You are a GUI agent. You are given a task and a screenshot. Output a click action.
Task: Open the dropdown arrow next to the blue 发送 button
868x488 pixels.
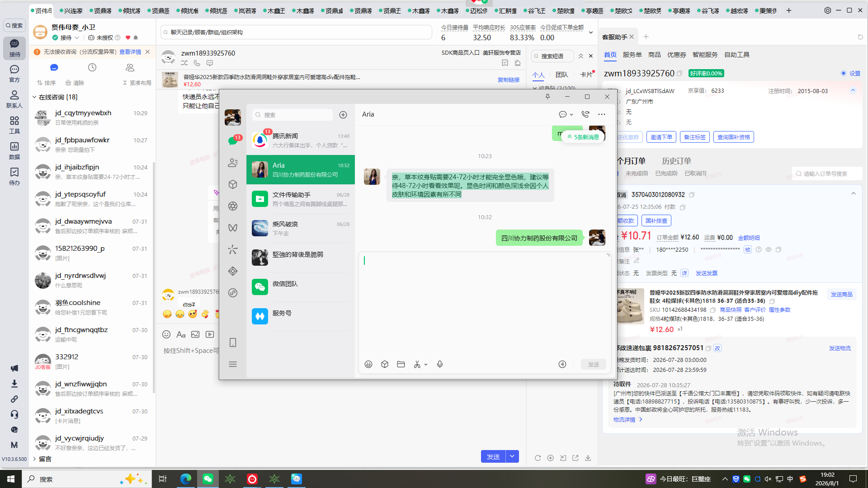pyautogui.click(x=512, y=456)
